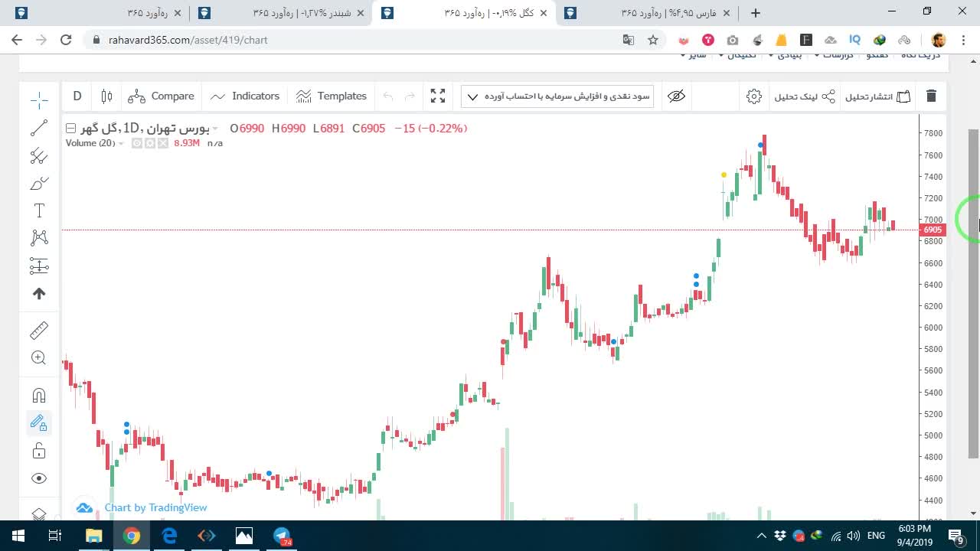Select the brush drawing tool
The image size is (980, 551).
pos(39,184)
